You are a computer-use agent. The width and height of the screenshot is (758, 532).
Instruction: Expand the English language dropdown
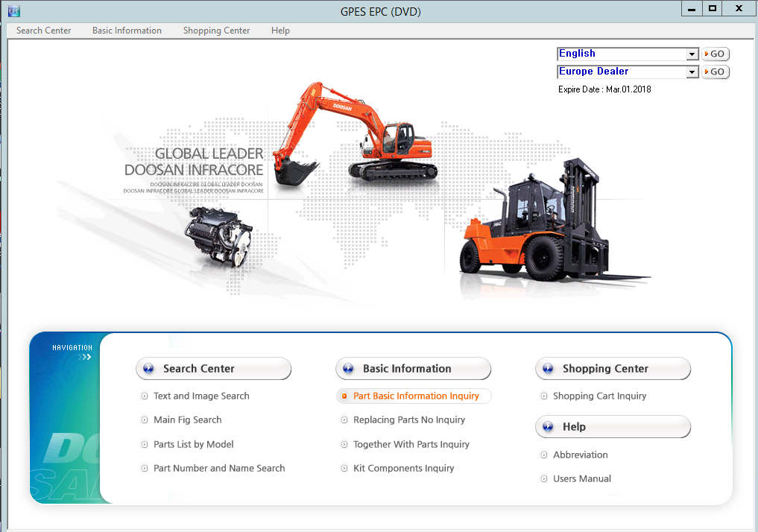[x=692, y=54]
